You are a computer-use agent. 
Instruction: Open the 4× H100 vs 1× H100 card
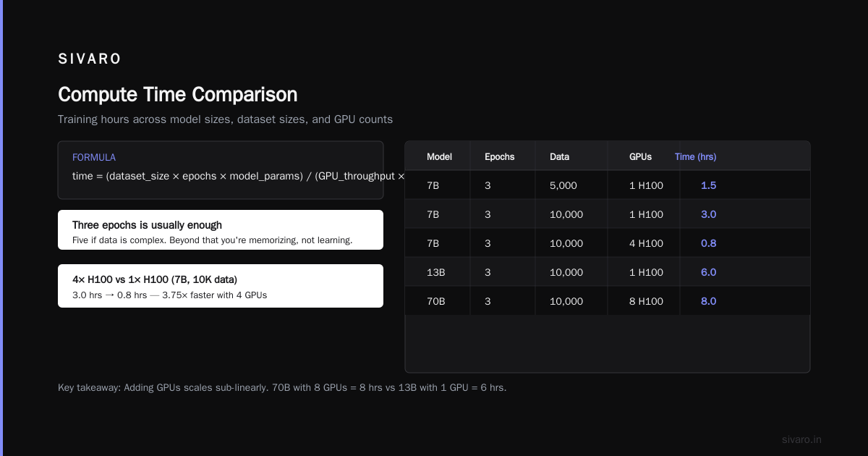pyautogui.click(x=221, y=286)
